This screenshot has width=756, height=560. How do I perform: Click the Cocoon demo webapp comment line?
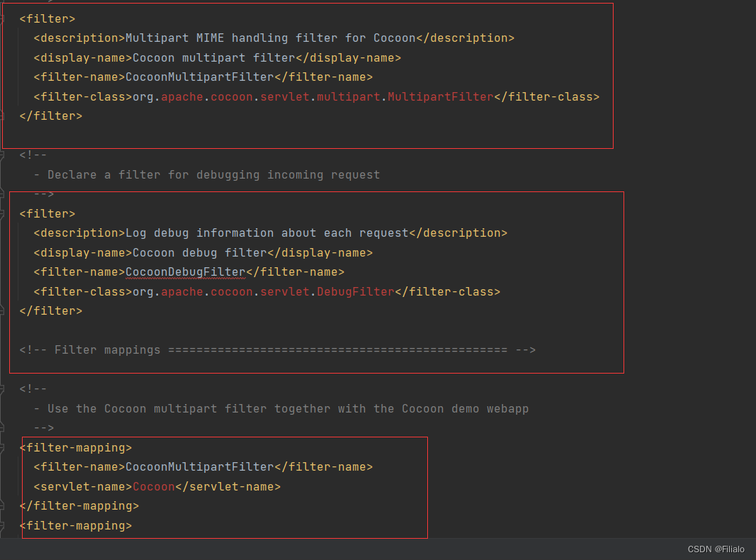[x=283, y=408]
